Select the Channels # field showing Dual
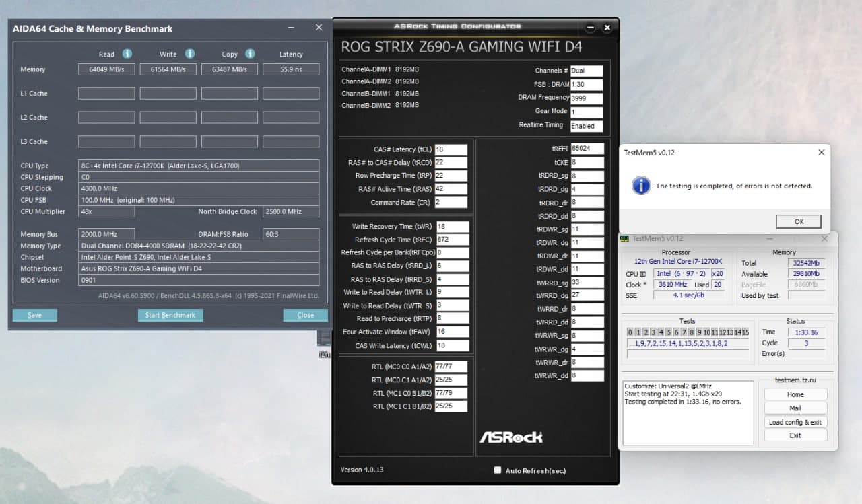The image size is (862, 504). tap(587, 71)
